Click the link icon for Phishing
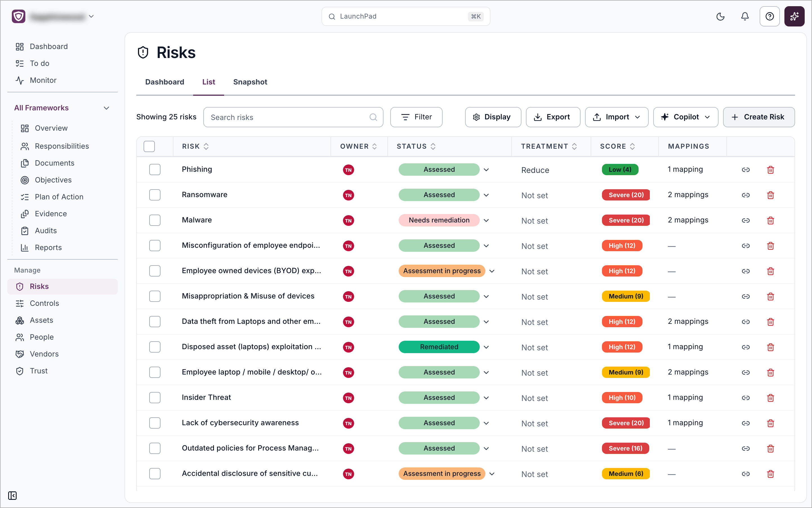Viewport: 812px width, 508px height. [x=746, y=170]
